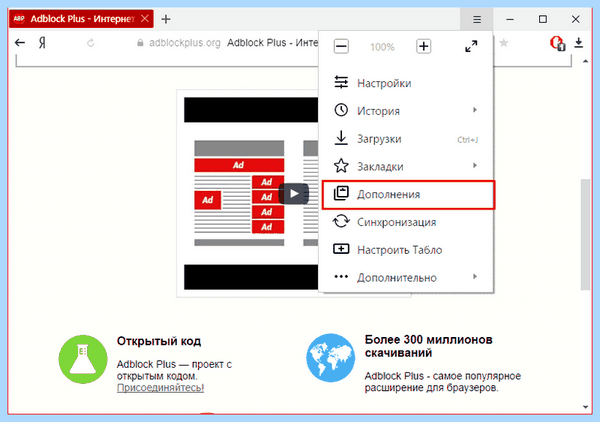600x422 pixels.
Task: Decrease zoom with the minus button
Action: tap(341, 47)
